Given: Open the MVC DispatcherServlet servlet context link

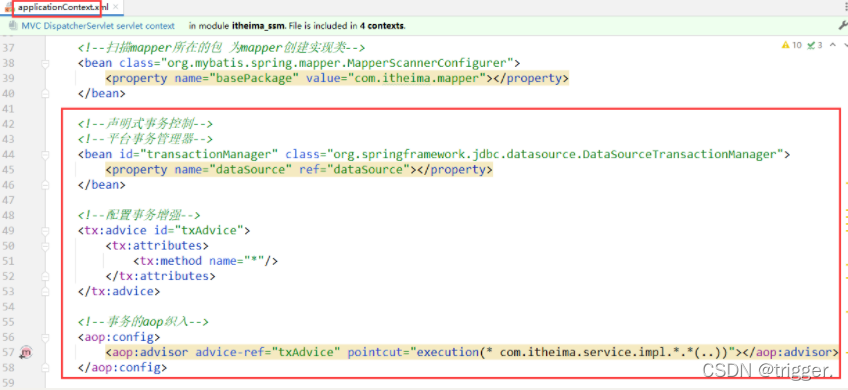Looking at the screenshot, I should (98, 25).
